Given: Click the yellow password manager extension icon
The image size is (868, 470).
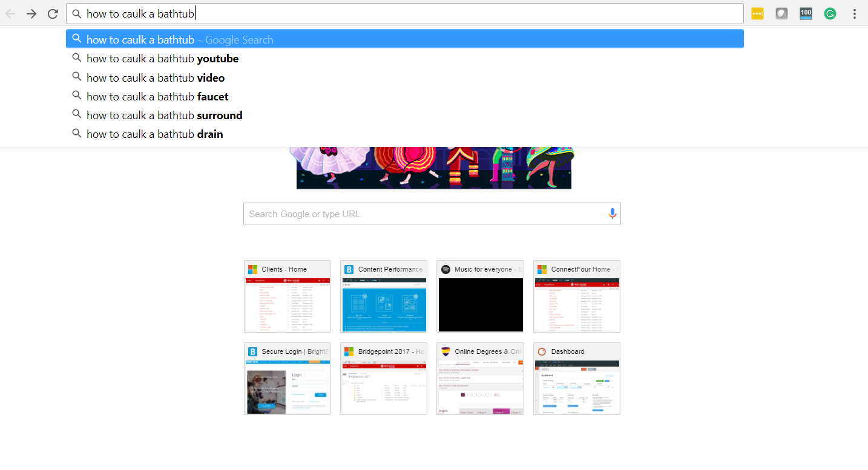Looking at the screenshot, I should 757,13.
